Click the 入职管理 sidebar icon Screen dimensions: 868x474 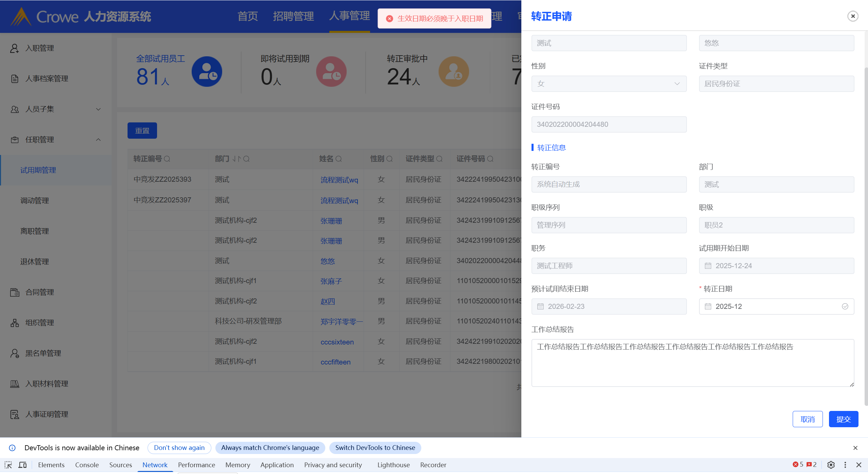14,48
